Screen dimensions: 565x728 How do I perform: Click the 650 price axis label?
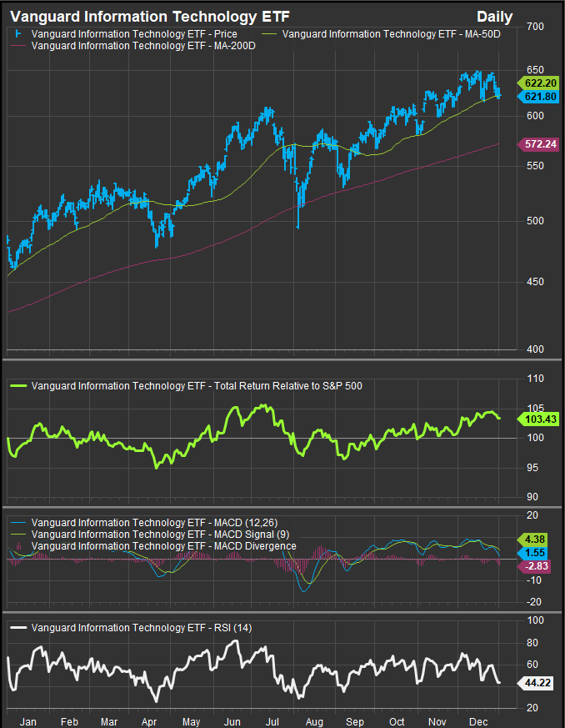point(535,70)
